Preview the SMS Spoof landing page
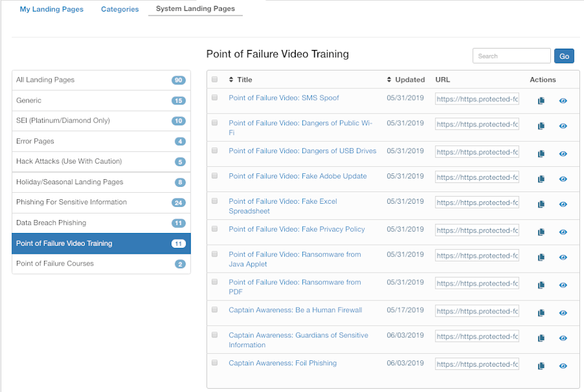The image size is (584, 392). tap(563, 99)
